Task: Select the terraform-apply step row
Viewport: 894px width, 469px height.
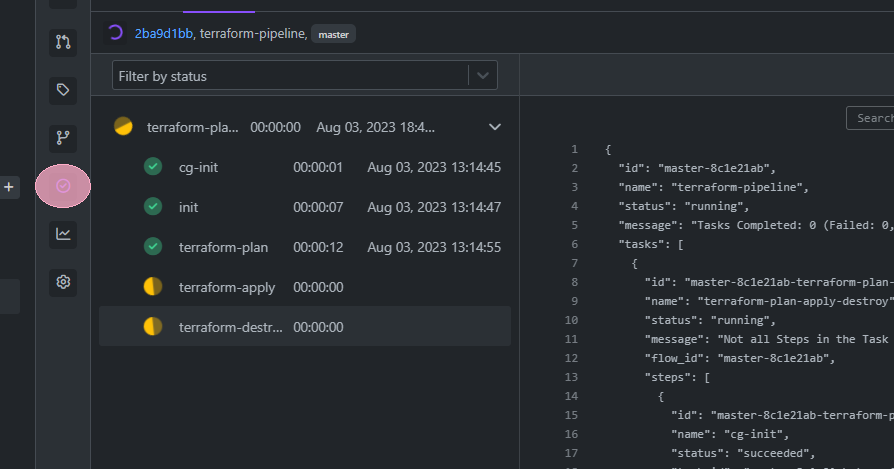Action: pyautogui.click(x=305, y=287)
